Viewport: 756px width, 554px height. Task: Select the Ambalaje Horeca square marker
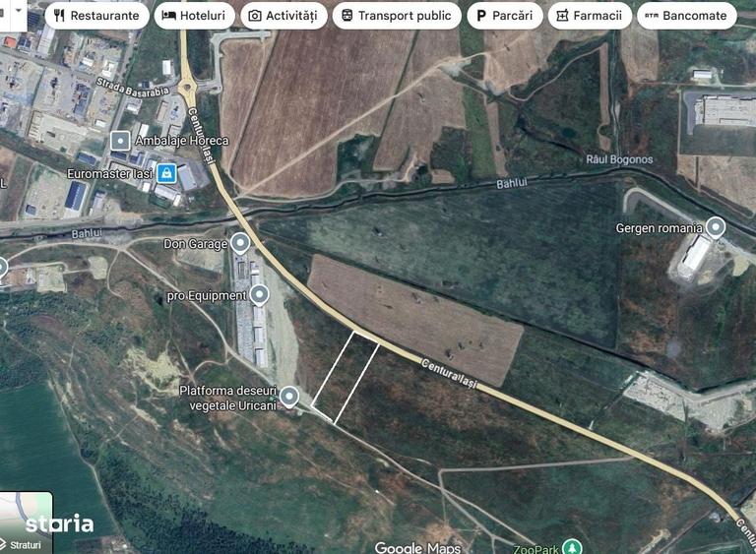click(120, 141)
